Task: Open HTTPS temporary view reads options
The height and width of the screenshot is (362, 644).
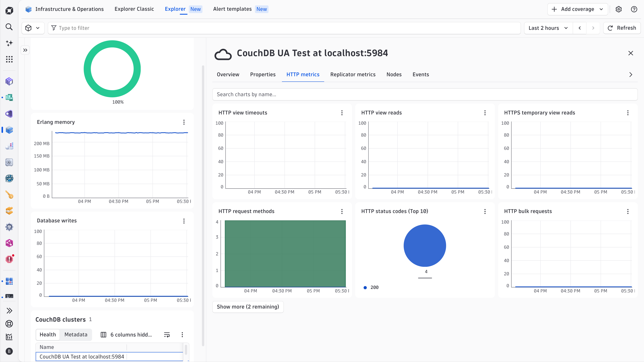Action: click(628, 113)
